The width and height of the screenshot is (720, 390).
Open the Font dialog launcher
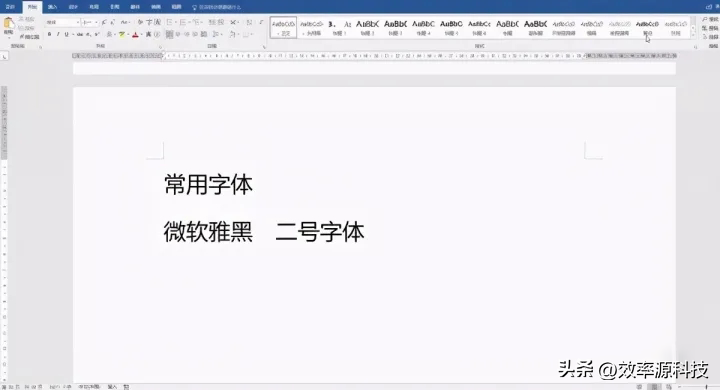[160, 46]
